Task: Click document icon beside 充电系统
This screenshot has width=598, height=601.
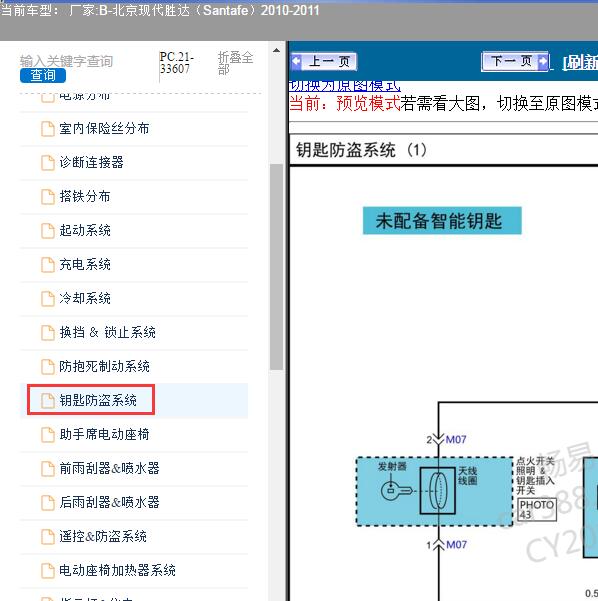Action: pos(48,264)
